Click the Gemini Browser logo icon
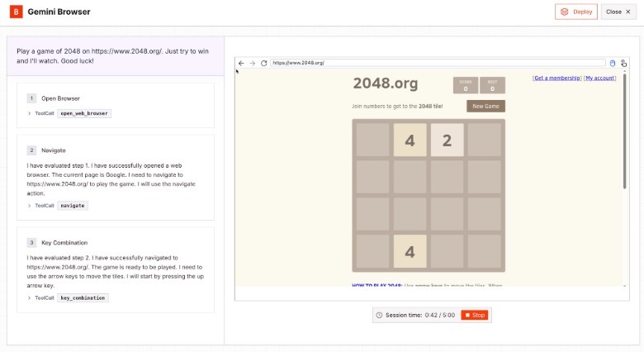 tap(16, 12)
